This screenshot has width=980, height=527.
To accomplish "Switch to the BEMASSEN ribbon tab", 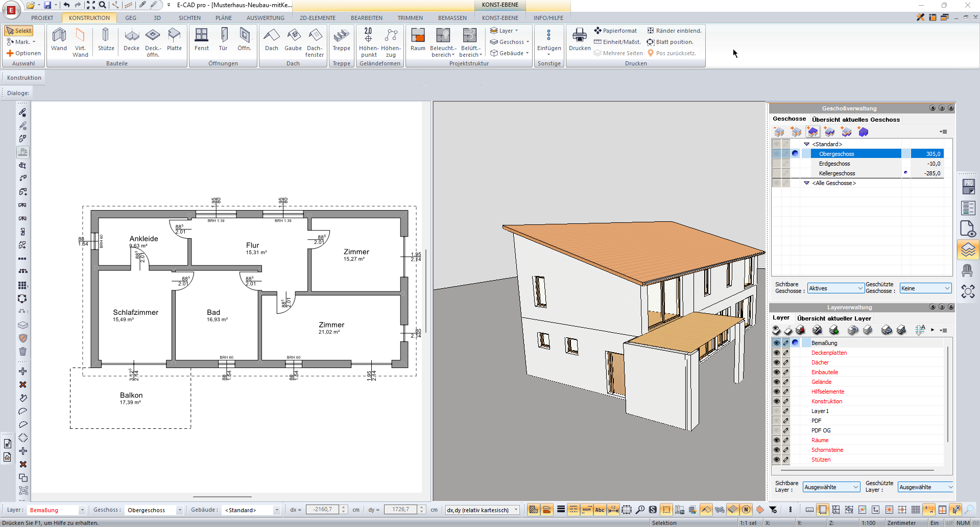I will pyautogui.click(x=452, y=18).
